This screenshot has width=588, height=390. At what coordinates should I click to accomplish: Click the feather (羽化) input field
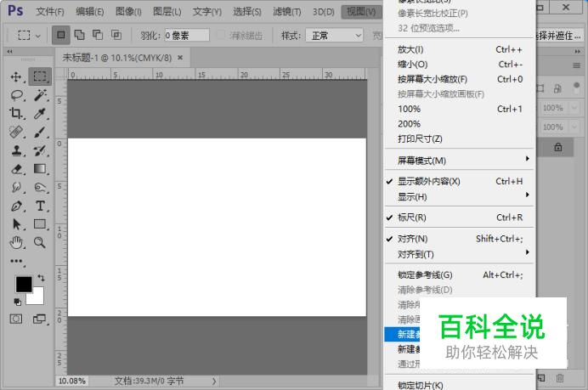point(187,35)
